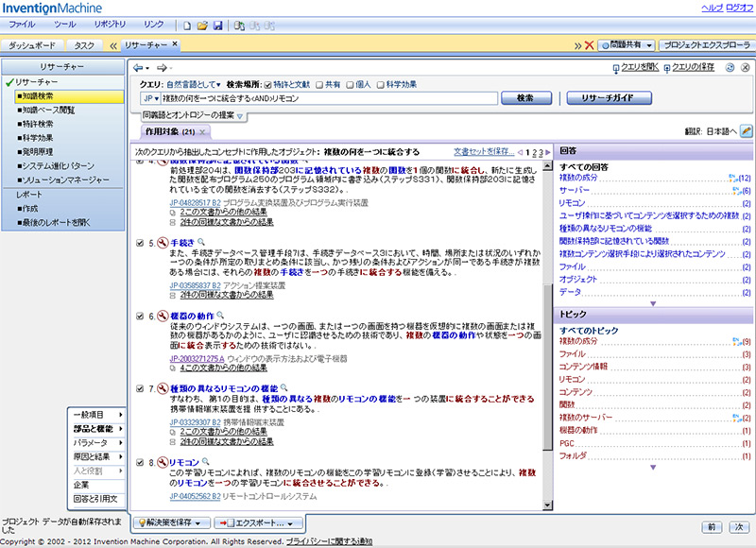Click the magnifier icon beside 手続き
Screen dimensions: 756x548
tap(201, 242)
